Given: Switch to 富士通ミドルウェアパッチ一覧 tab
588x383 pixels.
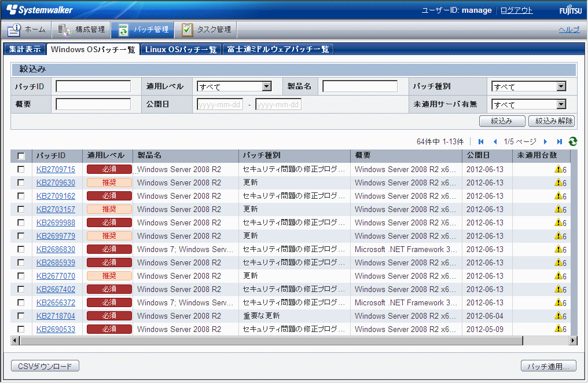Looking at the screenshot, I should (278, 49).
